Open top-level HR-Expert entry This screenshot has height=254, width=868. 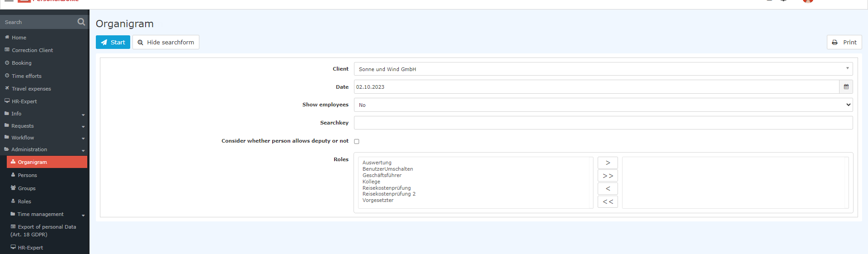tap(24, 101)
